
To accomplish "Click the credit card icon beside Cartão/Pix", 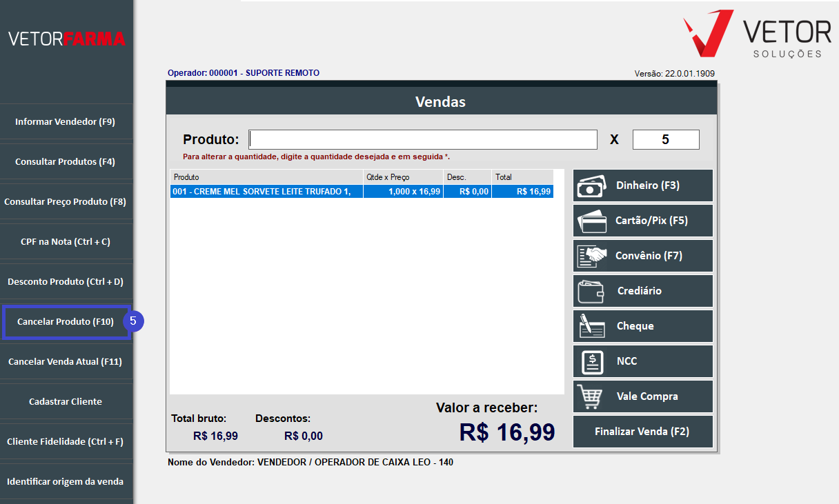I will point(593,221).
